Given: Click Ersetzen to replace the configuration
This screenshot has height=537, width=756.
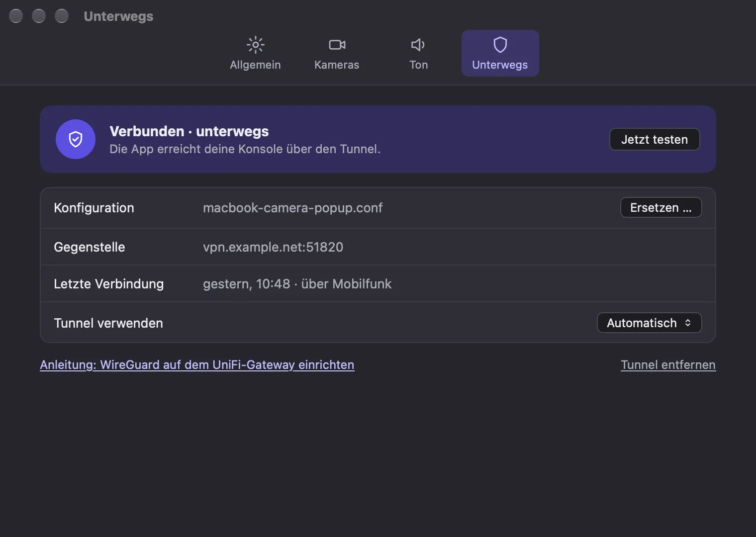Looking at the screenshot, I should point(661,207).
